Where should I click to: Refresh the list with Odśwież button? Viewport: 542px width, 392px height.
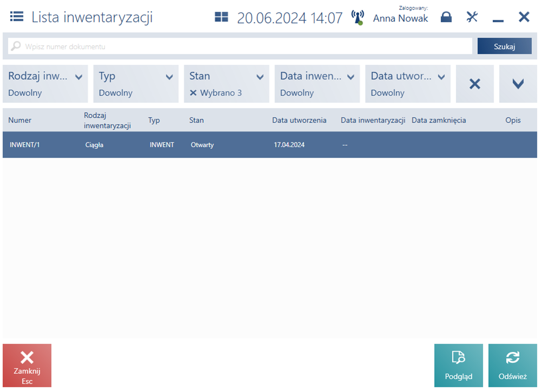(513, 365)
